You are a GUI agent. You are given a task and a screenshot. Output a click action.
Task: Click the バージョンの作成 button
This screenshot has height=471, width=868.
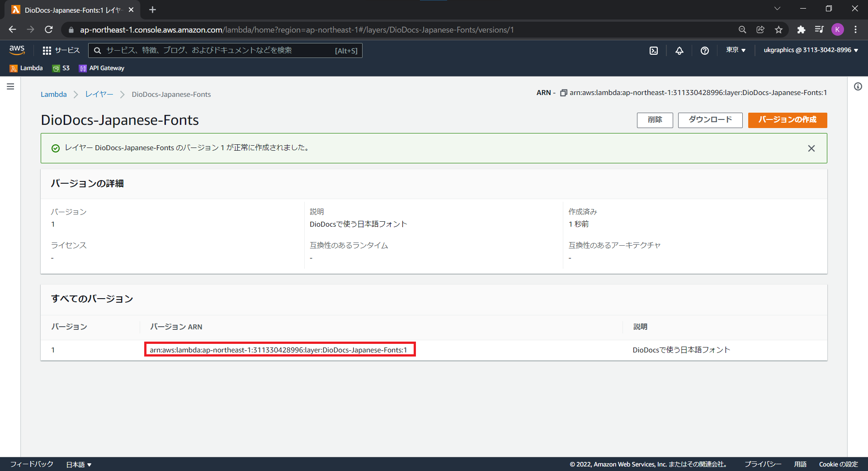787,120
